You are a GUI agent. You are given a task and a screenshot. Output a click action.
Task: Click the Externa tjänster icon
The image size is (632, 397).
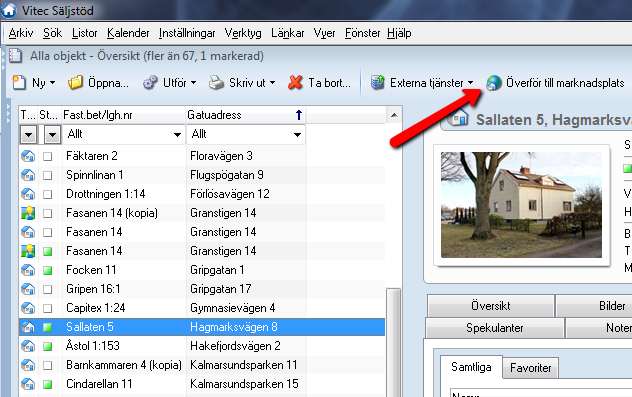tap(378, 83)
